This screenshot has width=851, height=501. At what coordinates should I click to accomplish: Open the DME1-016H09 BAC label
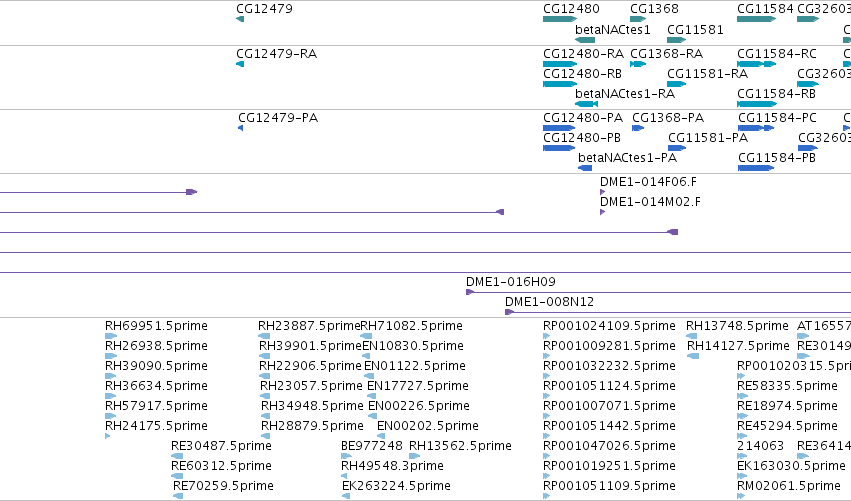[511, 282]
